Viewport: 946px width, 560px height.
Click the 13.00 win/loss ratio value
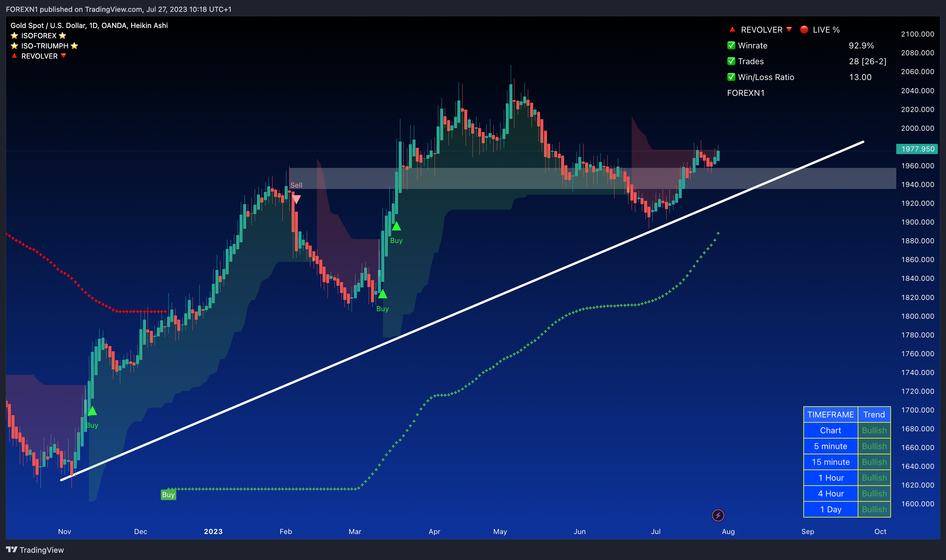click(860, 77)
